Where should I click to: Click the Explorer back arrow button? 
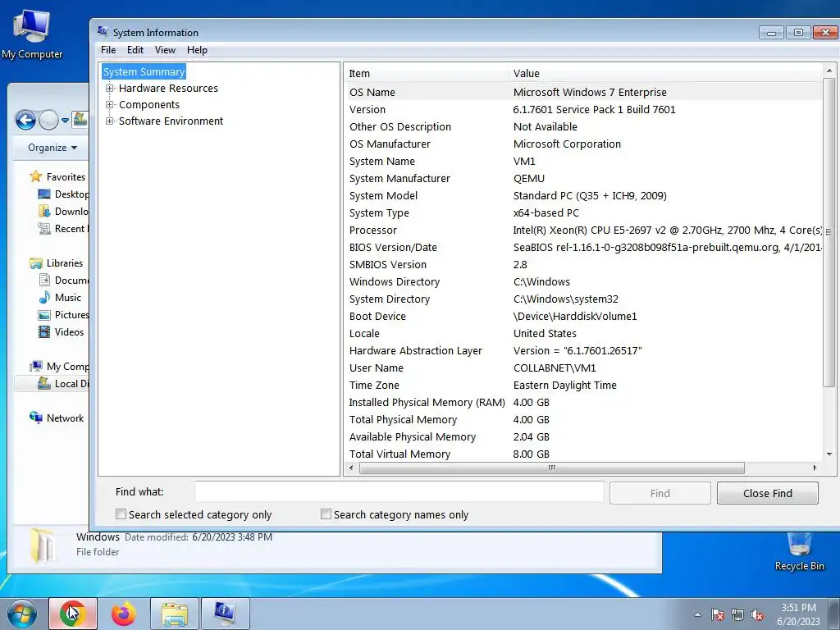pyautogui.click(x=25, y=120)
